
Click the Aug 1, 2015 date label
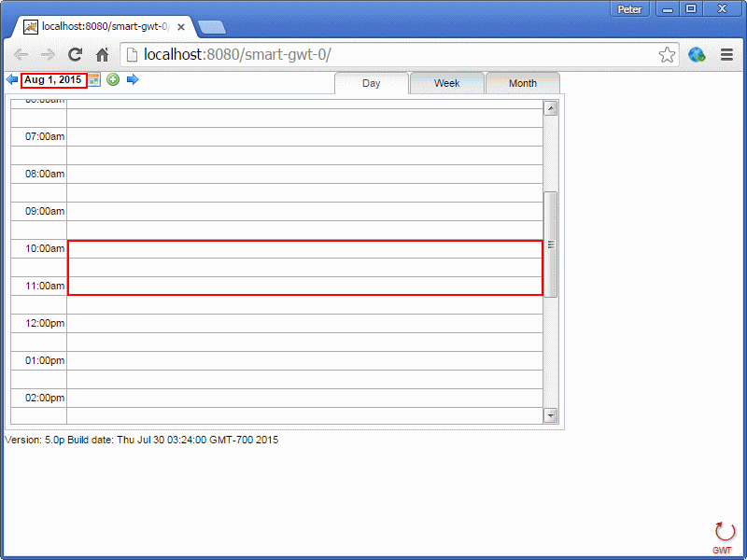point(53,80)
